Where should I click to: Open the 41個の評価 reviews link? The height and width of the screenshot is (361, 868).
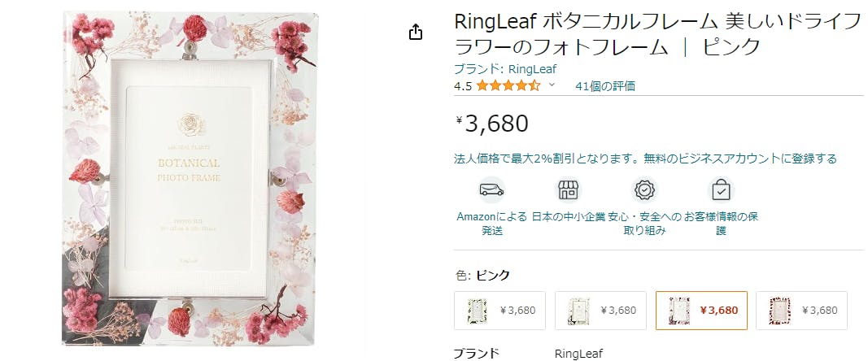tap(604, 85)
